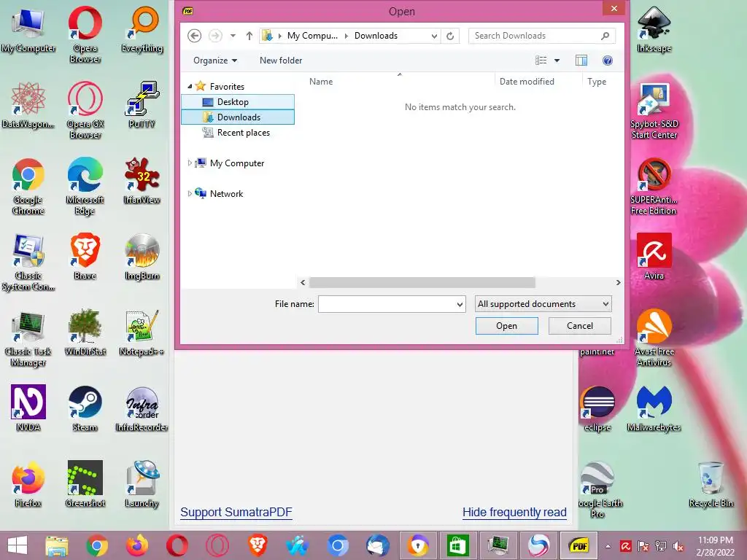Open All supported documents filter dropdown

[x=543, y=304]
